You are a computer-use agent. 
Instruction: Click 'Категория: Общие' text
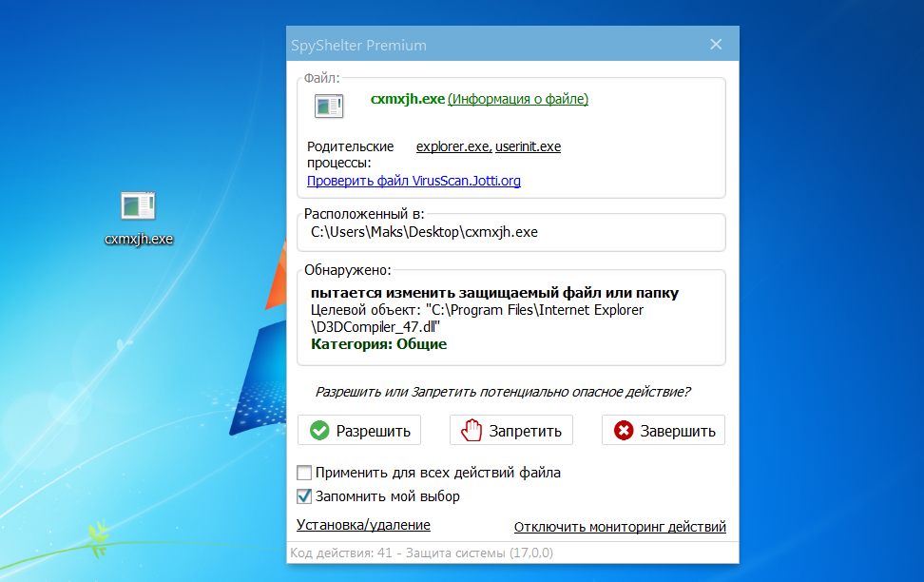379,343
